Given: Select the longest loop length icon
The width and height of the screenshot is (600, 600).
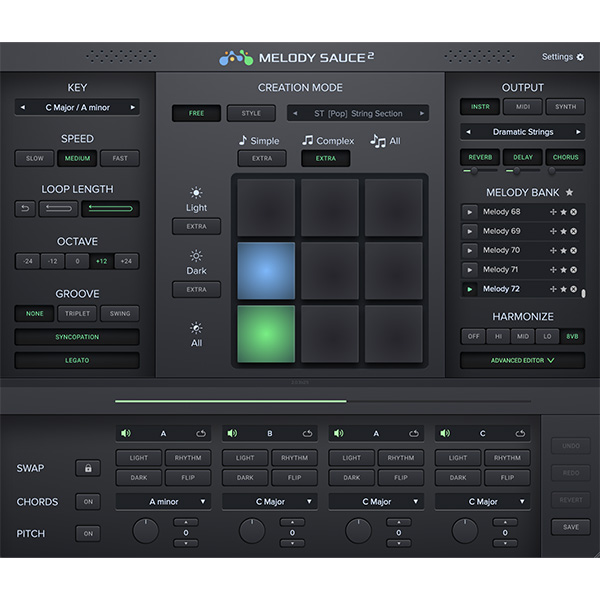Looking at the screenshot, I should pos(110,209).
